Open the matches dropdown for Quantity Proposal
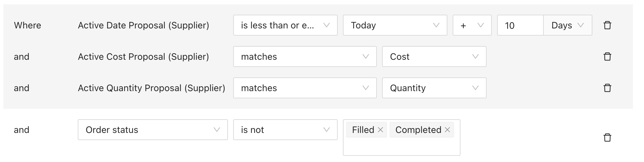Viewport: 644px width, 162px height. [x=305, y=88]
